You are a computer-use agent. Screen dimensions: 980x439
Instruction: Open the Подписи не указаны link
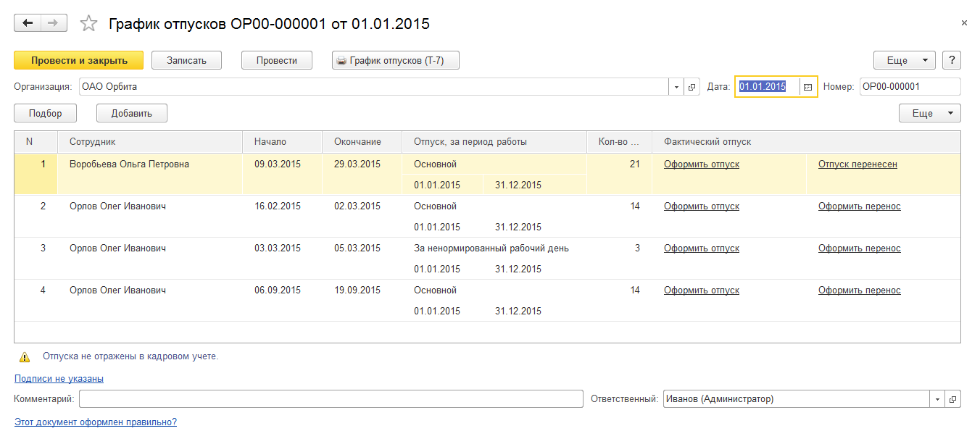pos(59,379)
